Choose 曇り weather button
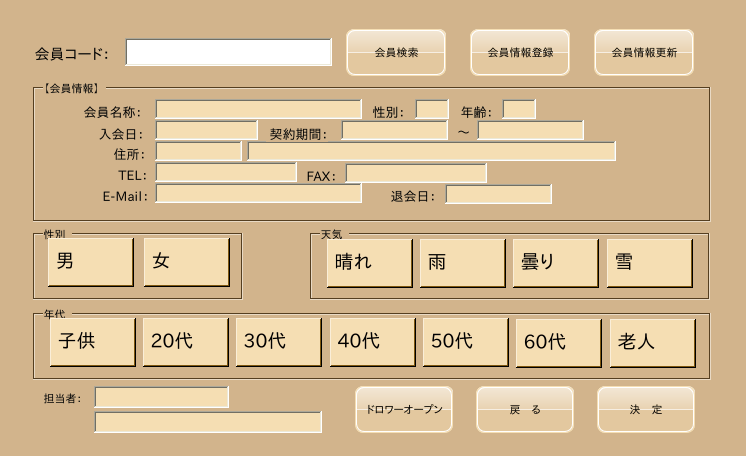Image resolution: width=746 pixels, height=456 pixels. point(556,263)
